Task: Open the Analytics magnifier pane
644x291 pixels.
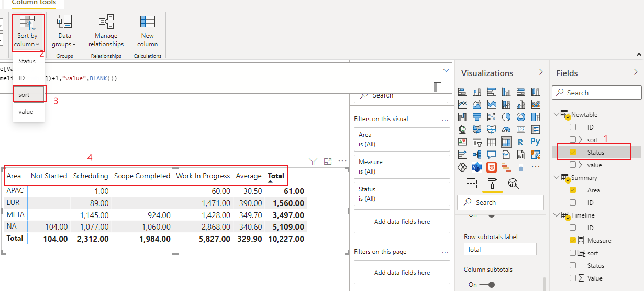Action: click(x=513, y=183)
